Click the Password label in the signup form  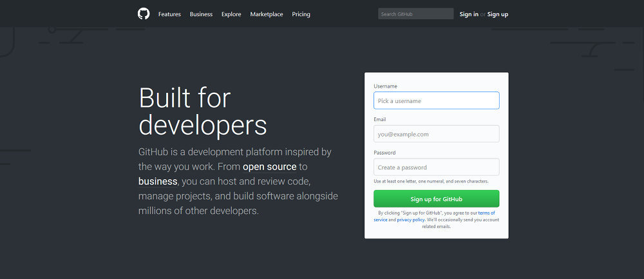pyautogui.click(x=384, y=153)
